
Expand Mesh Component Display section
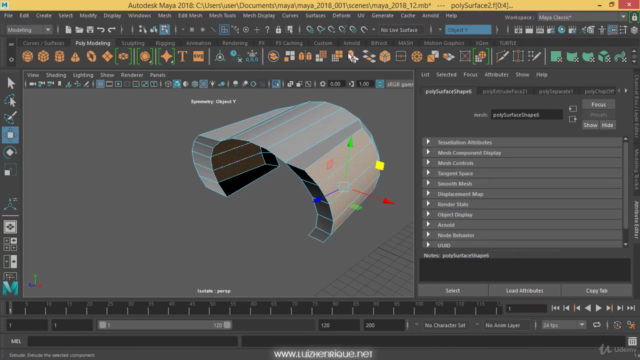[x=522, y=153]
